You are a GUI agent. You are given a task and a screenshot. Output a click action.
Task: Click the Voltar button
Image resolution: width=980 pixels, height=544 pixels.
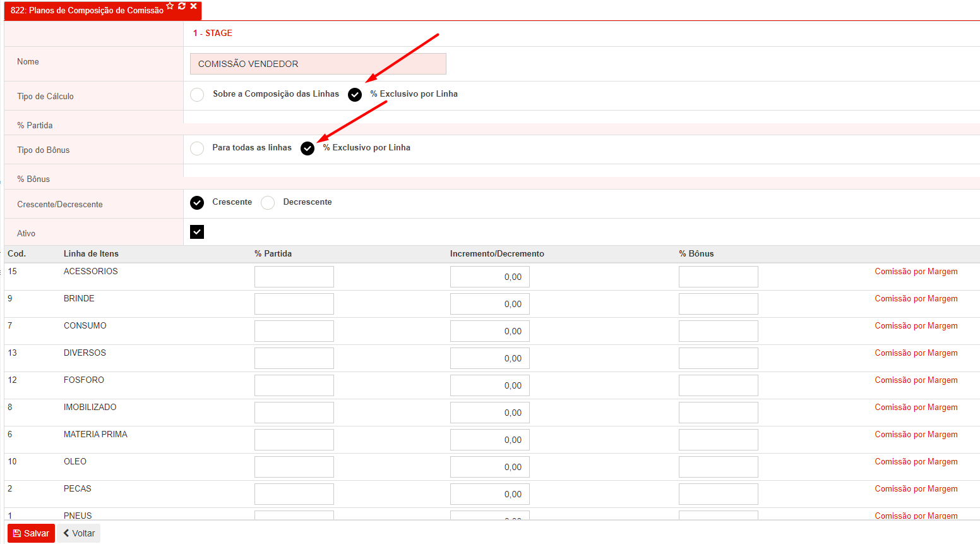(x=79, y=533)
